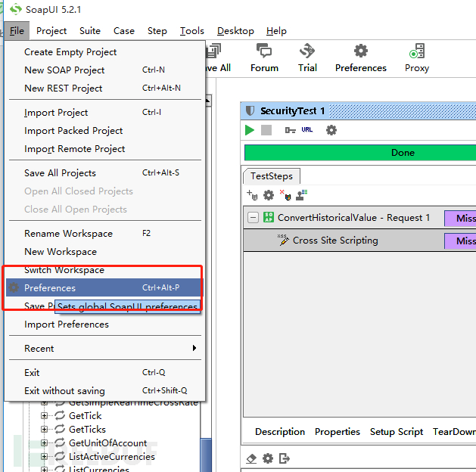Image resolution: width=476 pixels, height=472 pixels.
Task: Click the credentials key icon in SecurityTest toolbar
Action: [x=290, y=130]
